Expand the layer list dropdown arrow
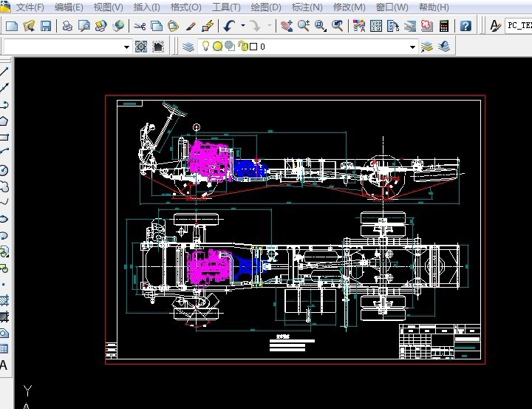 412,47
